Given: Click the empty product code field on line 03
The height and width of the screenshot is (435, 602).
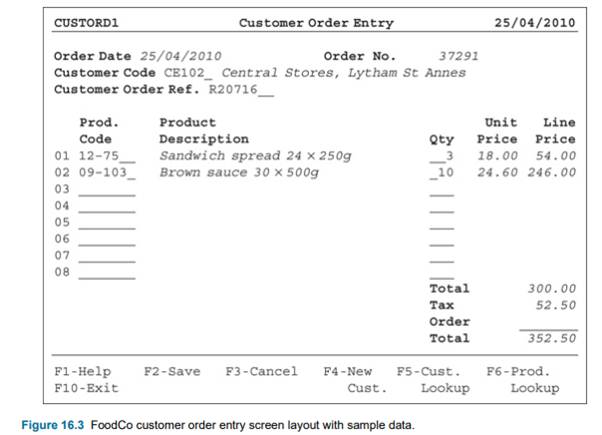Looking at the screenshot, I should (106, 189).
